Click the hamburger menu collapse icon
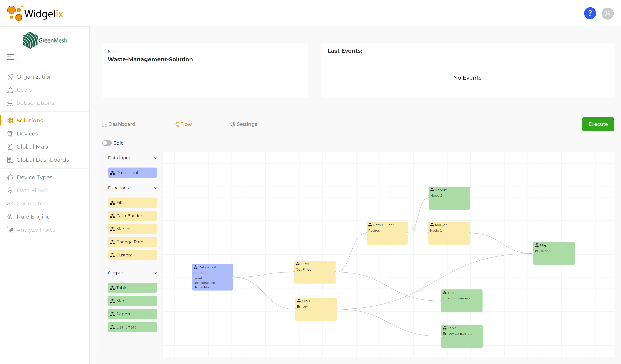Viewport: 621px width, 364px height. click(x=11, y=57)
